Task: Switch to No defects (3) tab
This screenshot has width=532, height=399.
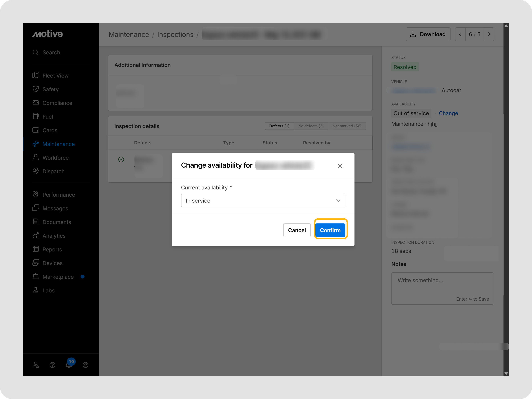Action: tap(311, 126)
